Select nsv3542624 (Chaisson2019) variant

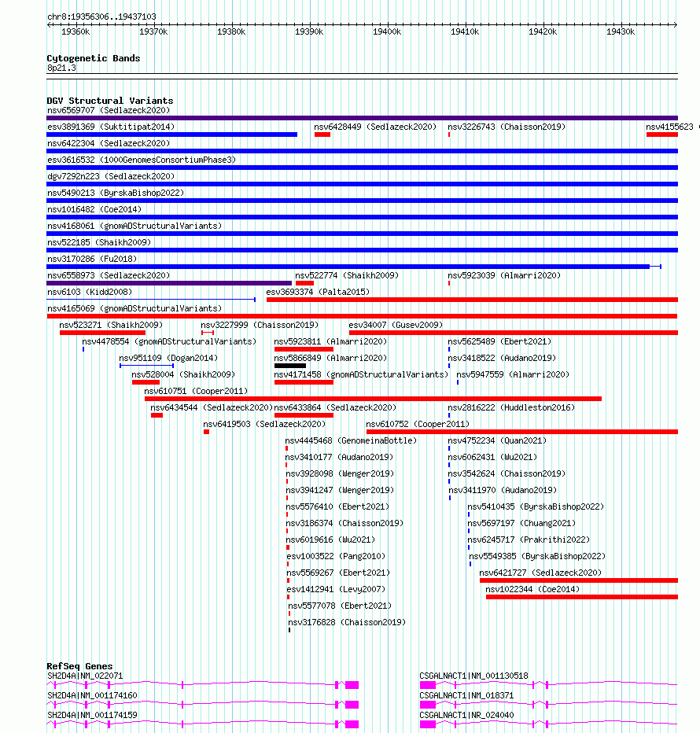(x=507, y=473)
